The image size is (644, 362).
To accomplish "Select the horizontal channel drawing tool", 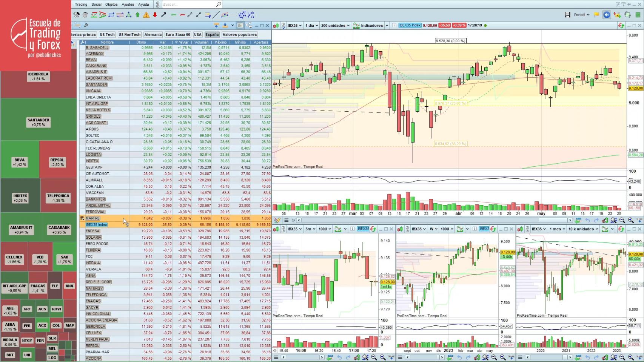I will pyautogui.click(x=94, y=15).
